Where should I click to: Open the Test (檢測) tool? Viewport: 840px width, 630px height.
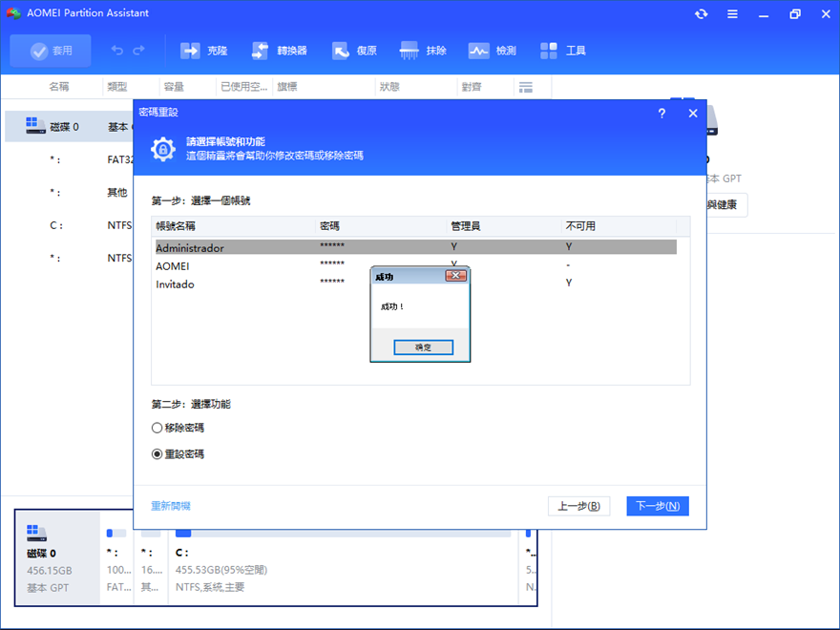pyautogui.click(x=493, y=51)
